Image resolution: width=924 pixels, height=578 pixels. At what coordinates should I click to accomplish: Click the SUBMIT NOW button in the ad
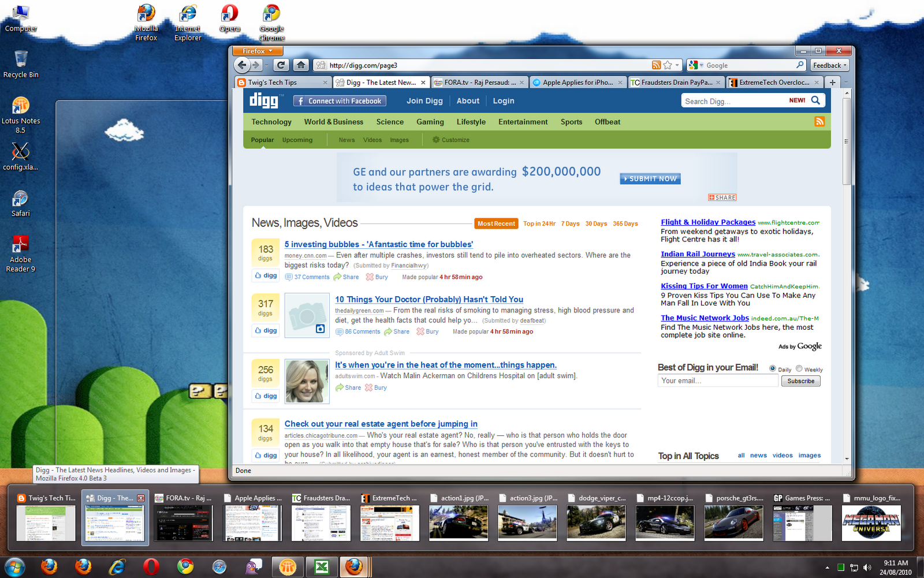click(650, 179)
